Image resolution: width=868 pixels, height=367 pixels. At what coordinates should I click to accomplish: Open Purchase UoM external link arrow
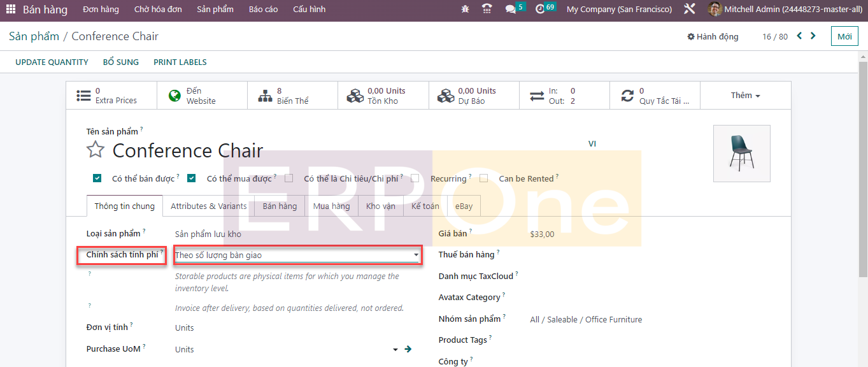coord(408,349)
